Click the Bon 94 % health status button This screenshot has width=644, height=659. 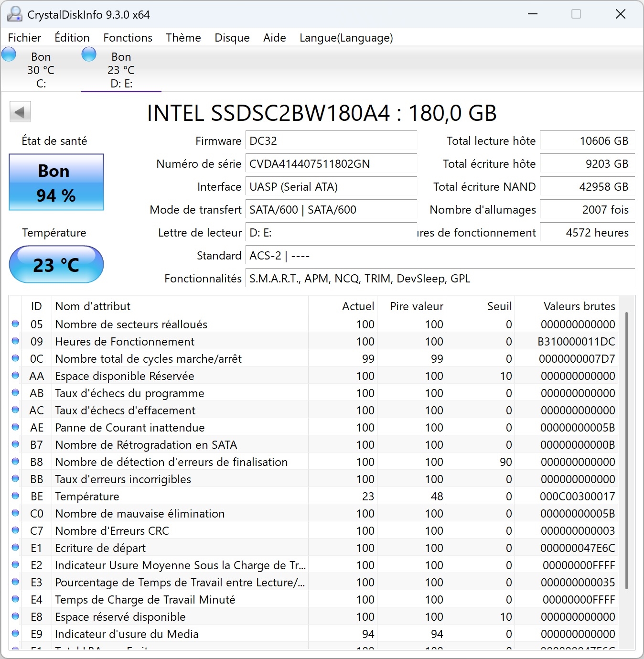56,182
